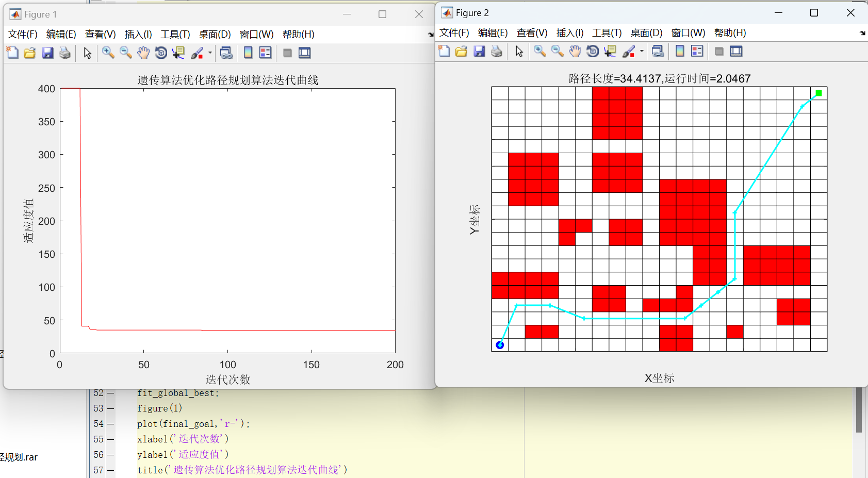868x478 pixels.
Task: Open 工具(T) menu in Figure 2
Action: tap(607, 32)
